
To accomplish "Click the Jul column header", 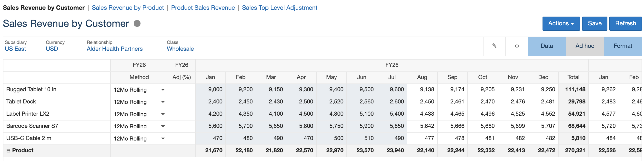I will tap(392, 77).
